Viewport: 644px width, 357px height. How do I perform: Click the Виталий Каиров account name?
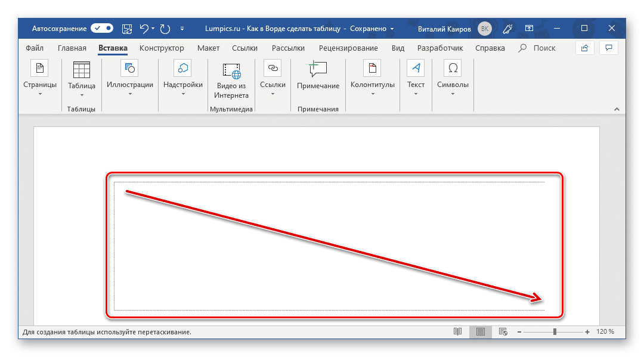[x=444, y=29]
